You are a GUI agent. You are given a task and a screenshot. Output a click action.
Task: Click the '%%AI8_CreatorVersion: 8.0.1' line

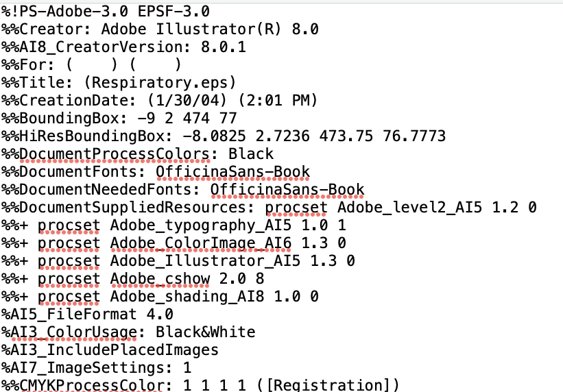[123, 47]
